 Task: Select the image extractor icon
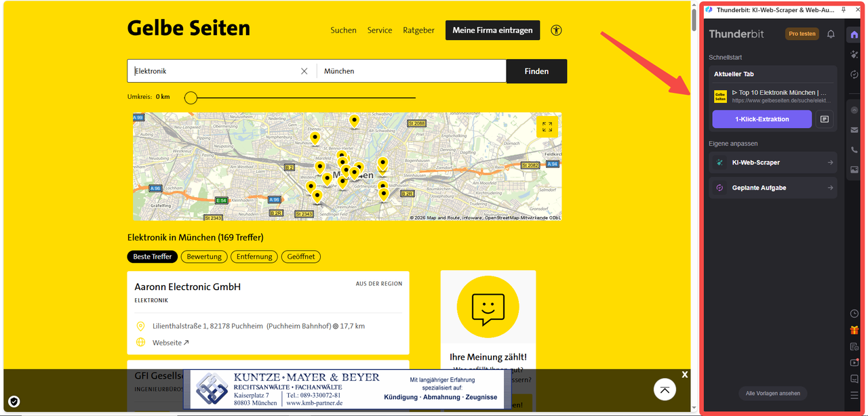pos(854,169)
